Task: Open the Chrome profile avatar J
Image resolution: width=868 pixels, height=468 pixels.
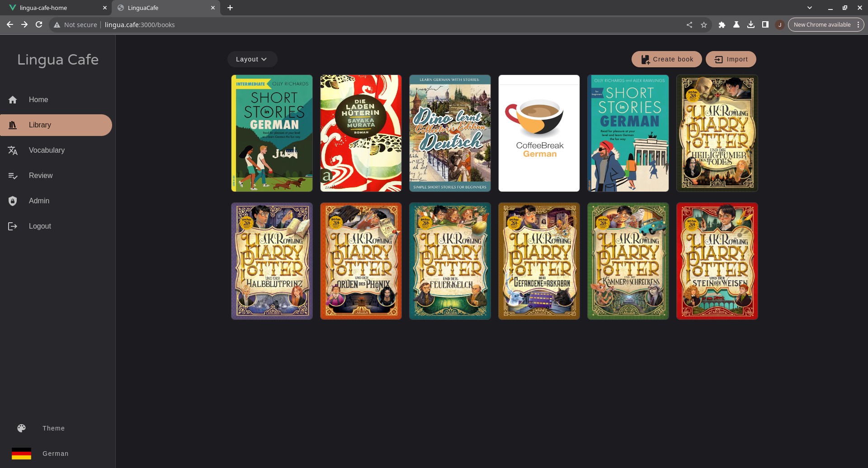Action: pos(780,25)
